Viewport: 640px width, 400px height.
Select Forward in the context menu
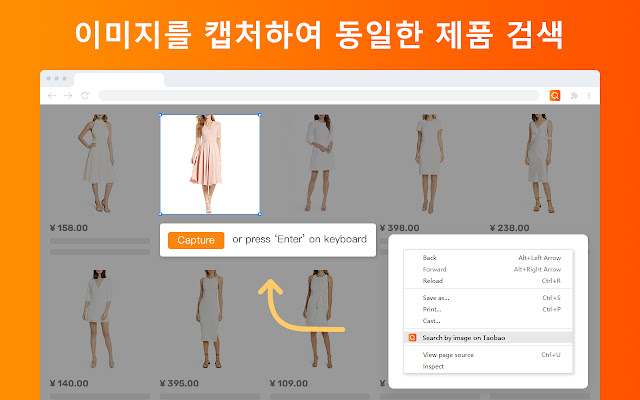[x=488, y=269]
